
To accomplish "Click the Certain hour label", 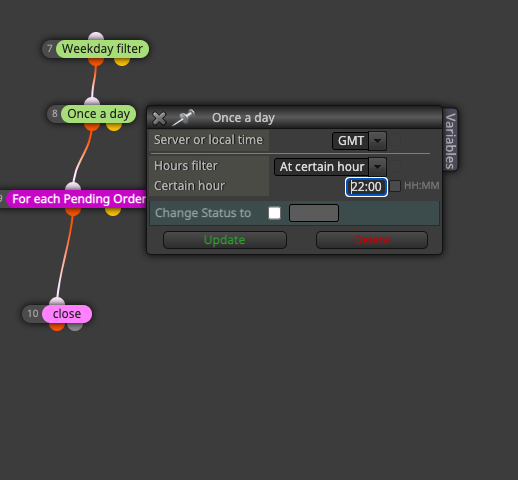I will point(189,186).
